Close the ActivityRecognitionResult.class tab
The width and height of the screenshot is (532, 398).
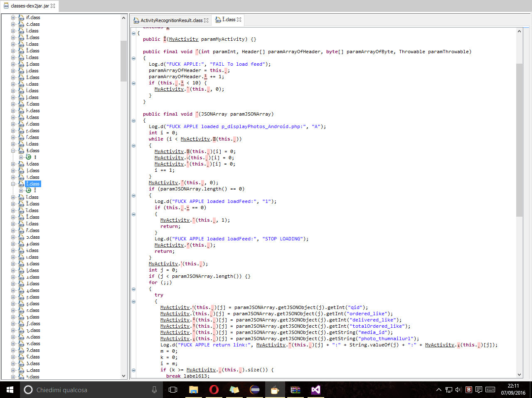point(206,20)
